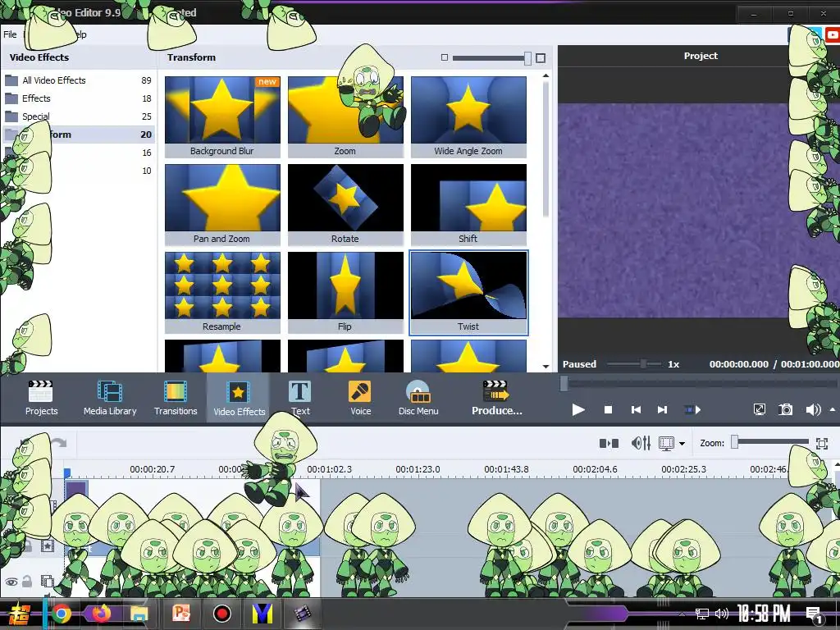Select the category row showing 16
The width and height of the screenshot is (840, 630).
pyautogui.click(x=78, y=153)
